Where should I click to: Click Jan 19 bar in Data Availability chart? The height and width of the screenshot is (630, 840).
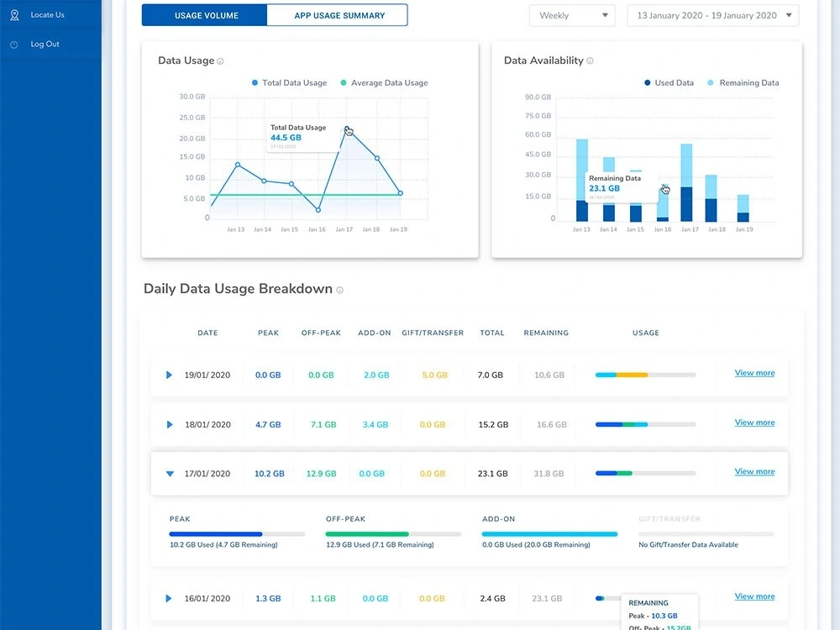743,208
